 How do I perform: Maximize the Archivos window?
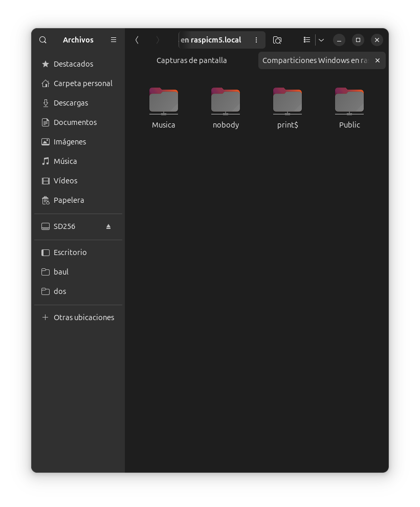tap(358, 40)
